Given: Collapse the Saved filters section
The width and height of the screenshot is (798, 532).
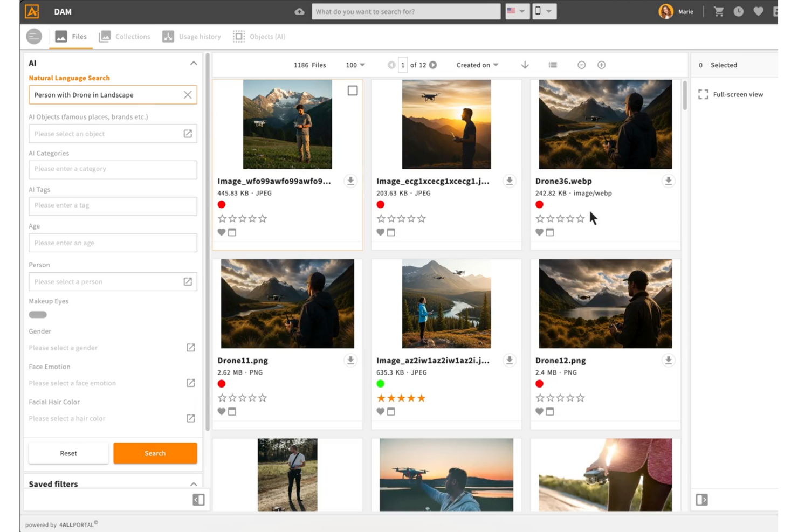Looking at the screenshot, I should point(194,484).
